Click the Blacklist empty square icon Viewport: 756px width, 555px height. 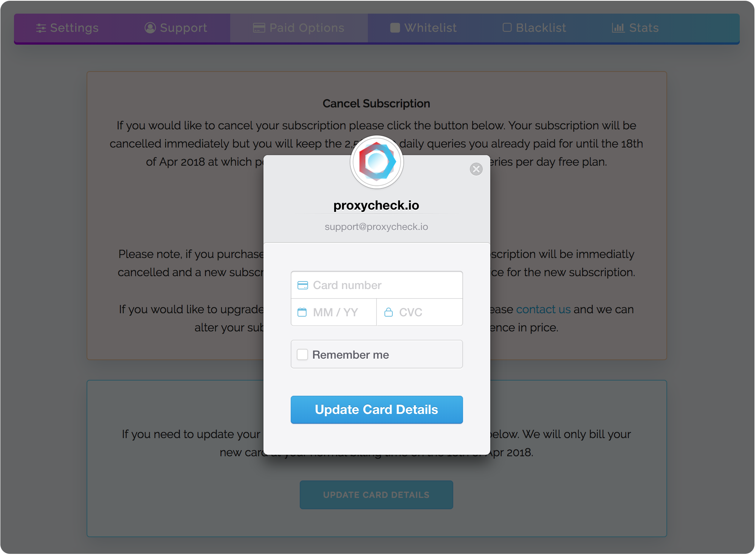pos(507,28)
